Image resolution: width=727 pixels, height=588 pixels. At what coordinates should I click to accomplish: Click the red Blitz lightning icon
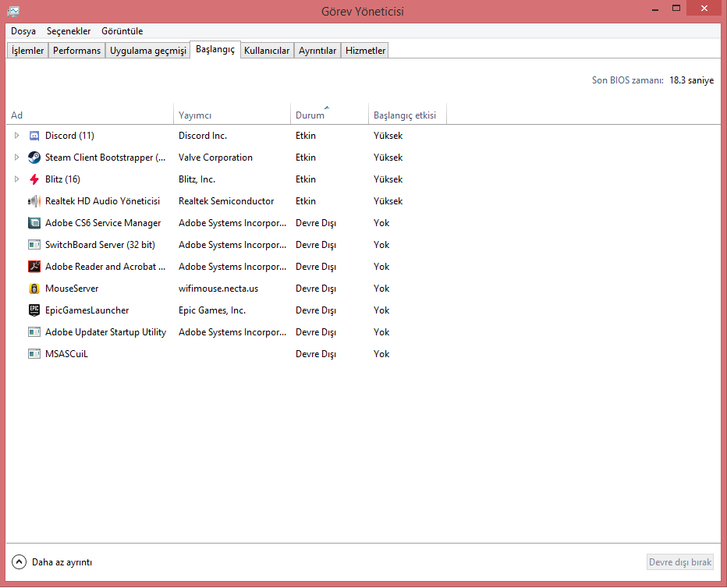coord(34,179)
